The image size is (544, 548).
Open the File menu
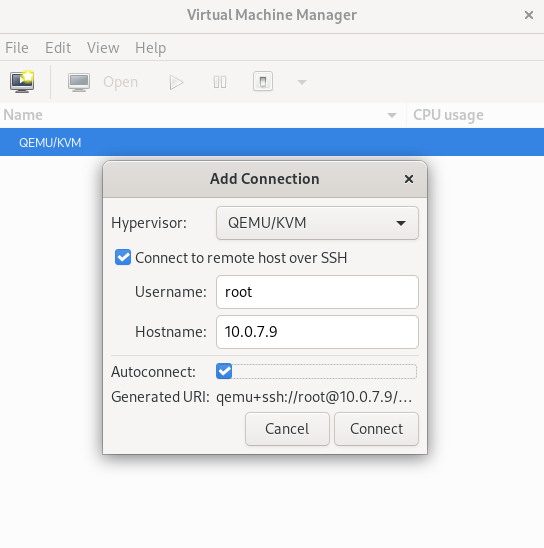(17, 48)
